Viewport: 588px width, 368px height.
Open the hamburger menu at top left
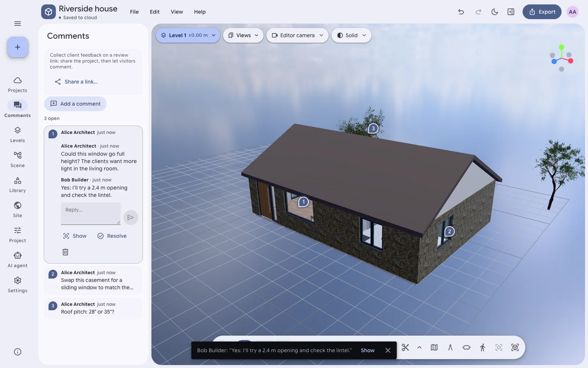pyautogui.click(x=18, y=24)
